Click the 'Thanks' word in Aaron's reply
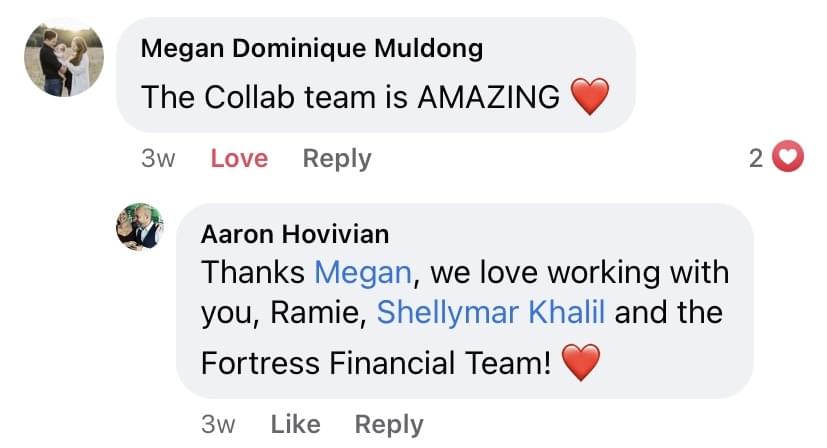 tap(254, 272)
